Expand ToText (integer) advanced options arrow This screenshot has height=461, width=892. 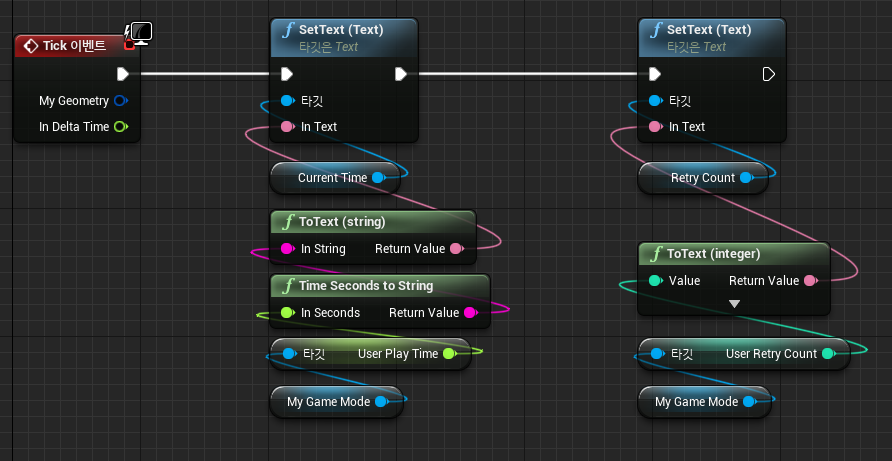click(x=734, y=304)
